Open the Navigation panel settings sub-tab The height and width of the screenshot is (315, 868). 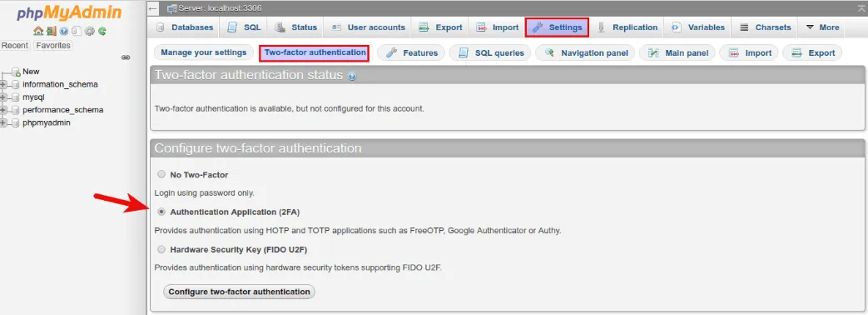586,52
